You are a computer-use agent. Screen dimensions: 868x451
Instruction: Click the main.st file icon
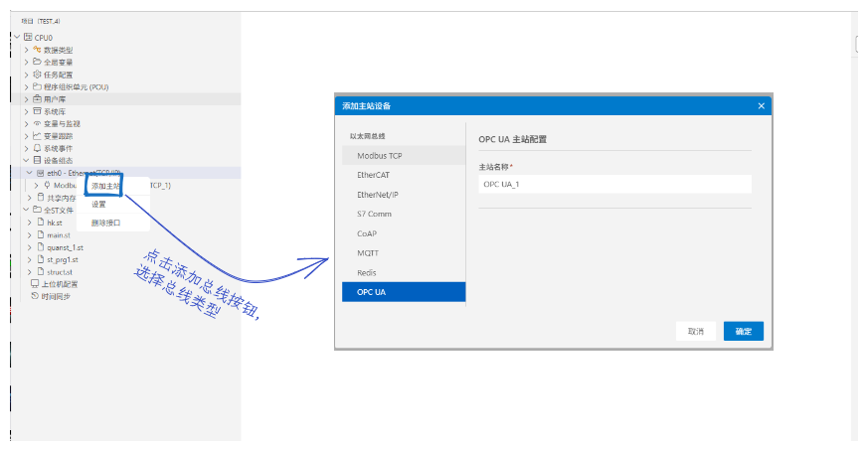41,234
